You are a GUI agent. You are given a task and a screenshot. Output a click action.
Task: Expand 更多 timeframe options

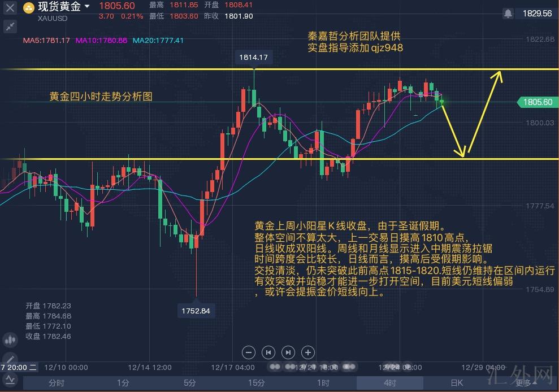[x=526, y=383]
